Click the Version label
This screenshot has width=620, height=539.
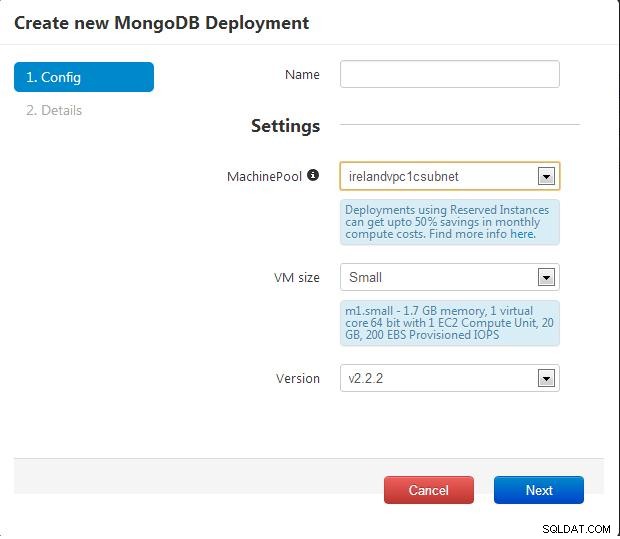pyautogui.click(x=298, y=378)
